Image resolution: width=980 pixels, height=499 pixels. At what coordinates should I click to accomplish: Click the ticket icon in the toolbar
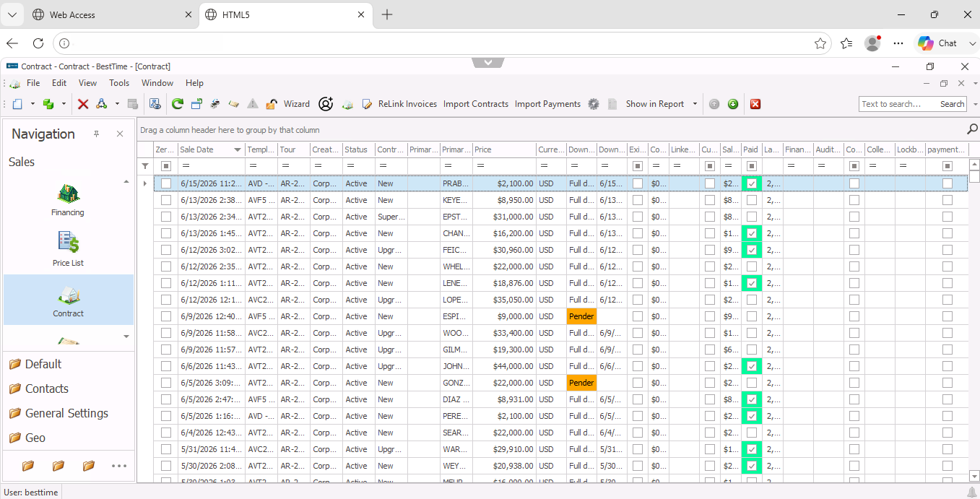[234, 104]
